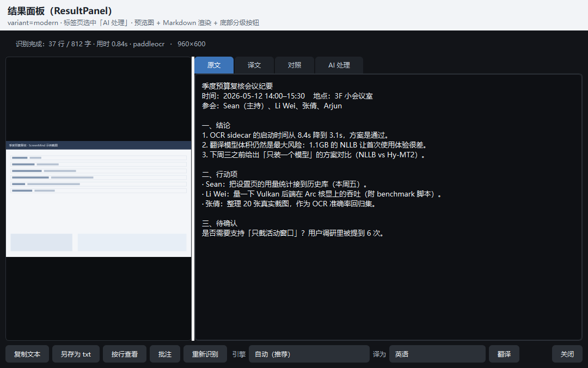Screen dimensions: 588x368
Task: Click the status text 识别完成: 37 行 / 812 字
Action: [x=53, y=44]
